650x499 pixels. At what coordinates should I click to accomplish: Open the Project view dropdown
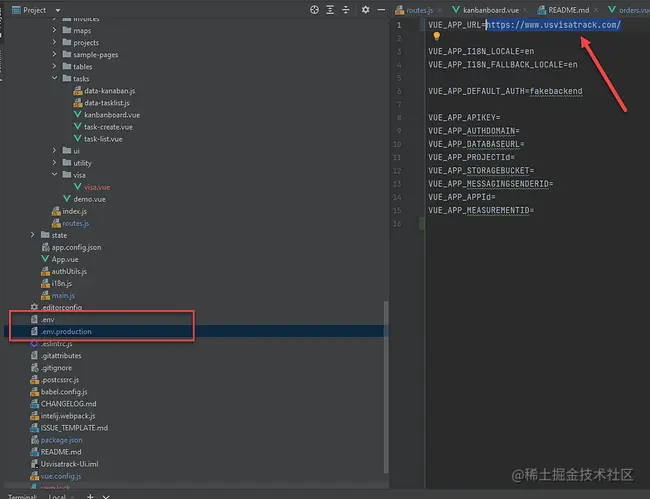[x=58, y=10]
